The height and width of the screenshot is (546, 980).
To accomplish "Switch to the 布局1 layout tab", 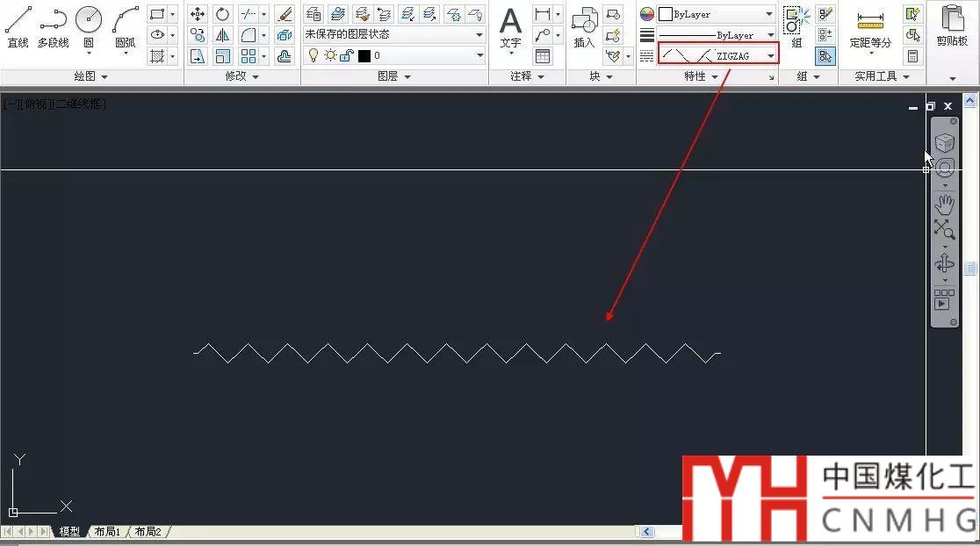I will 107,531.
